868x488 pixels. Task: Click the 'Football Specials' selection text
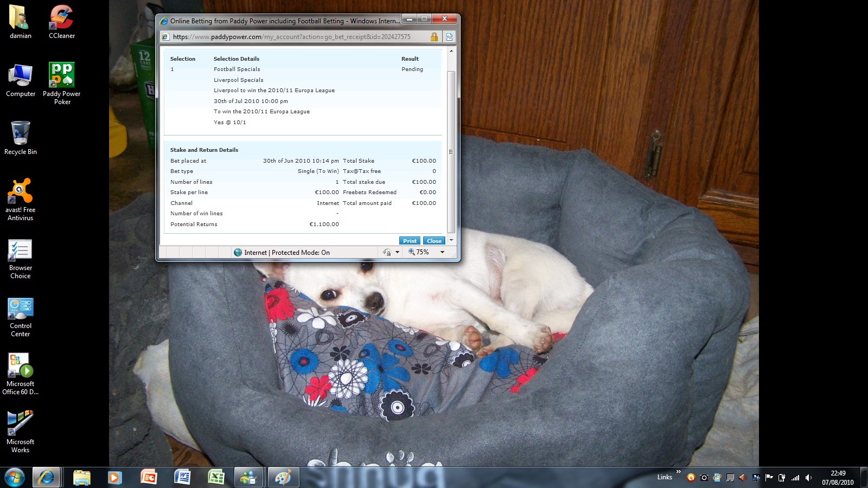[237, 69]
